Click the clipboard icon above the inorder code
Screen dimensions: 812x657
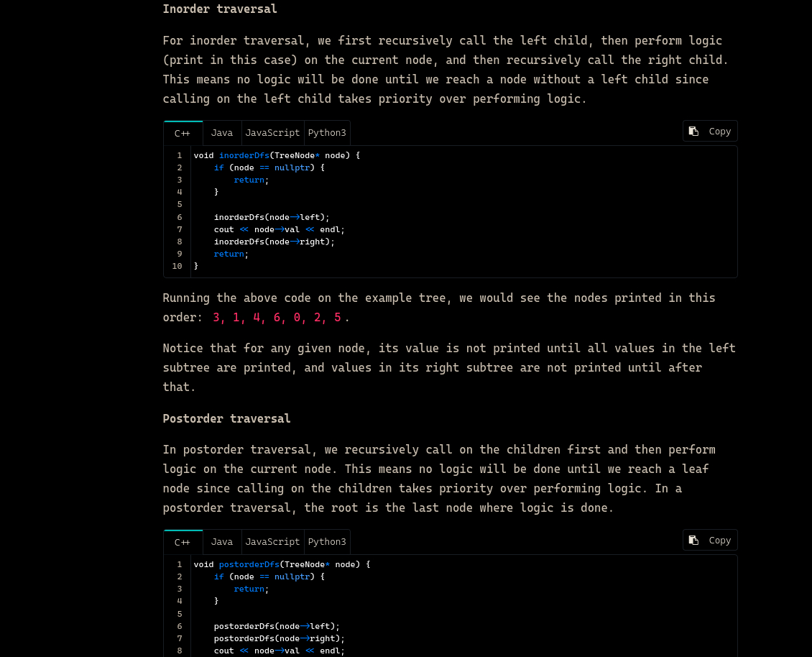click(693, 132)
